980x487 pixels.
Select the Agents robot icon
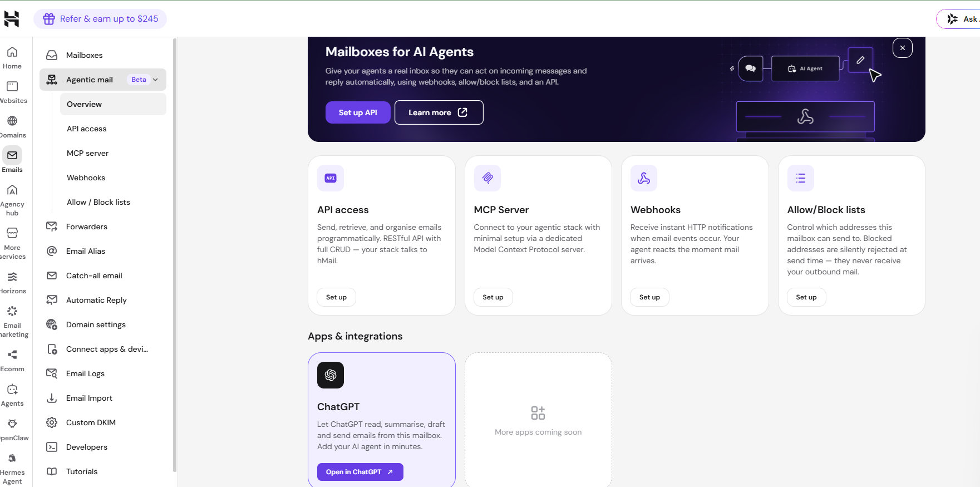pyautogui.click(x=12, y=390)
